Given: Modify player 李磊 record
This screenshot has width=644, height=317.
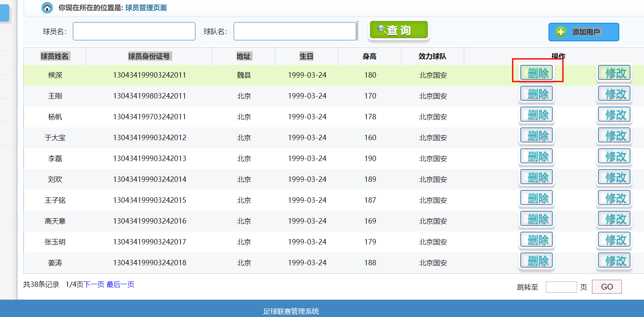Looking at the screenshot, I should tap(614, 156).
